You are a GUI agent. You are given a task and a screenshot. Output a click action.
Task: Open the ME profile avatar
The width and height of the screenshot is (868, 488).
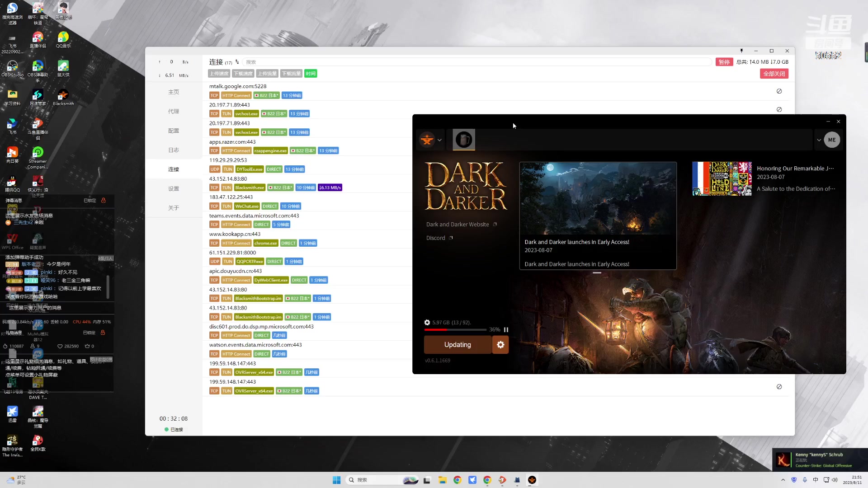pos(832,140)
